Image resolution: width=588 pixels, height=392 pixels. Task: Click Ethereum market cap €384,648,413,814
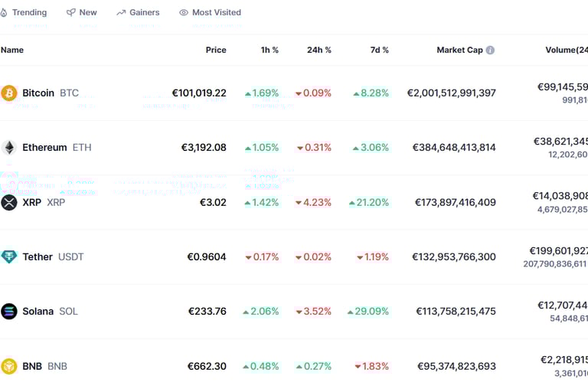(x=454, y=148)
